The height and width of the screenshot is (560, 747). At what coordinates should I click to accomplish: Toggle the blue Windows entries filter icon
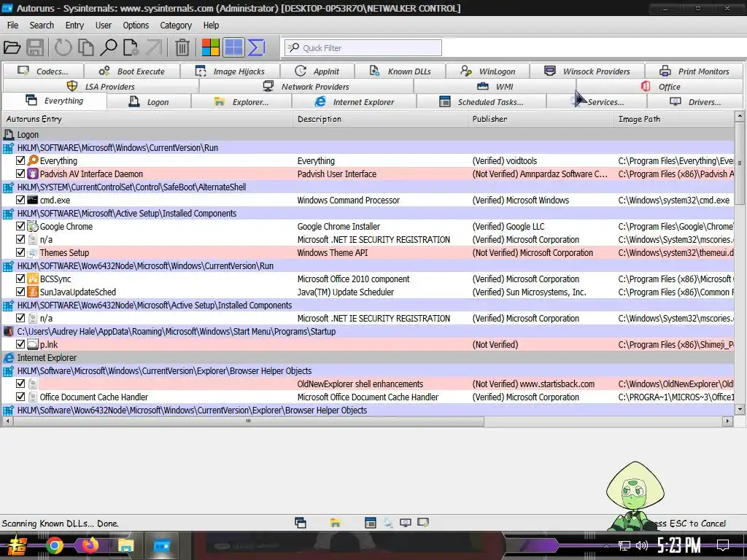tap(233, 47)
